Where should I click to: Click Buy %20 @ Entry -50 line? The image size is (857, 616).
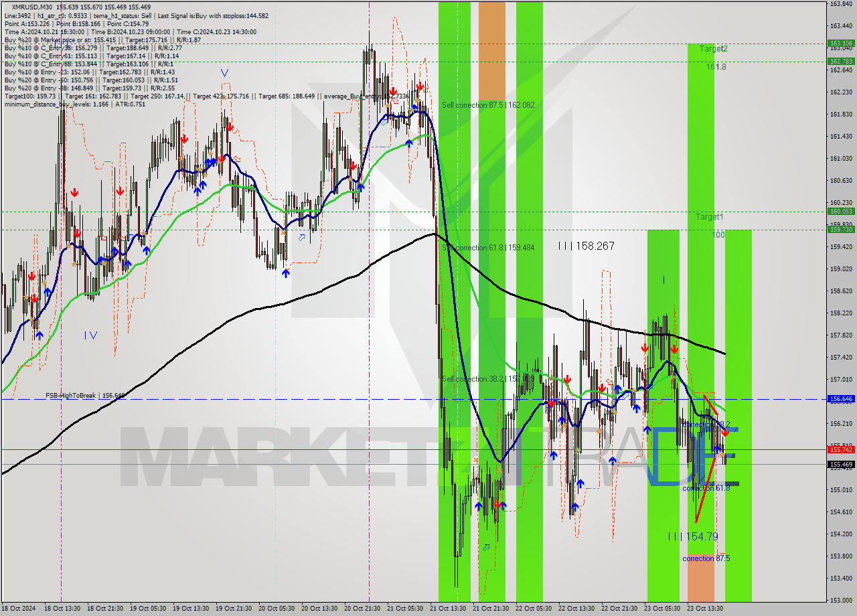tap(91, 80)
